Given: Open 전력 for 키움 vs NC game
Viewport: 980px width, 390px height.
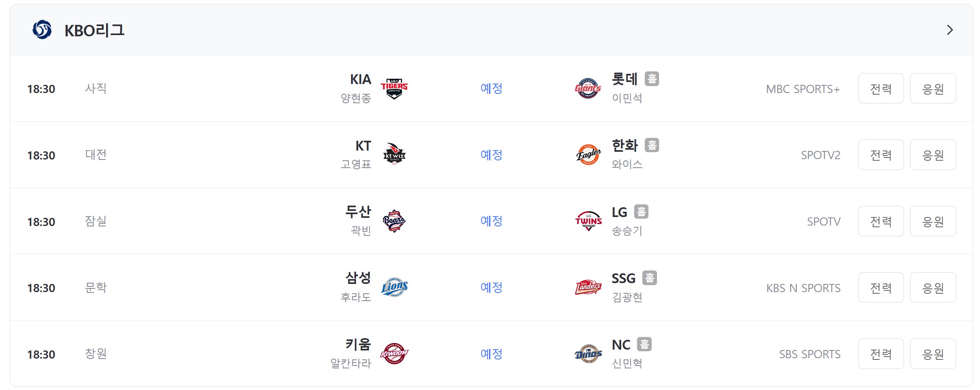Looking at the screenshot, I should click(x=881, y=354).
